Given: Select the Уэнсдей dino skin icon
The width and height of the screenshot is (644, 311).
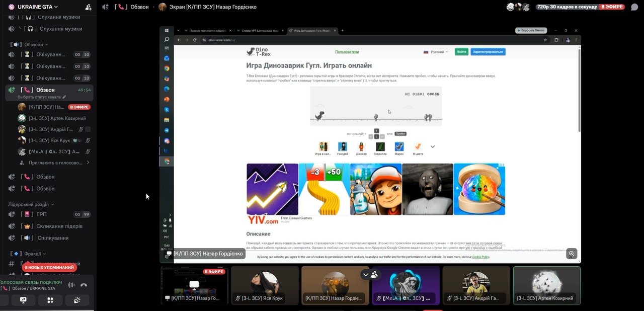Looking at the screenshot, I should click(x=343, y=147).
